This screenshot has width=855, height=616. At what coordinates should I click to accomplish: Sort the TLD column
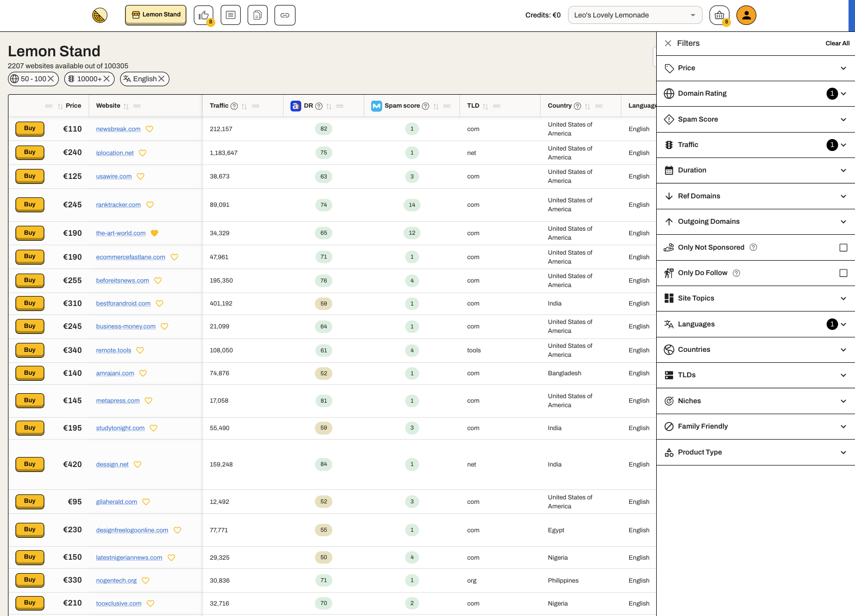click(485, 106)
